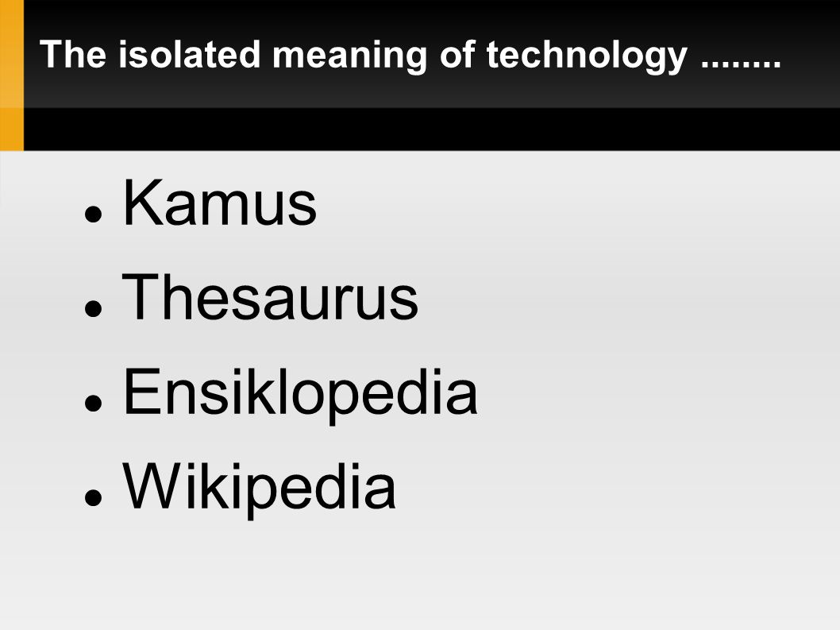The height and width of the screenshot is (630, 840).
Task: Select the bullet dot beside Wikipedia
Action: pyautogui.click(x=93, y=497)
